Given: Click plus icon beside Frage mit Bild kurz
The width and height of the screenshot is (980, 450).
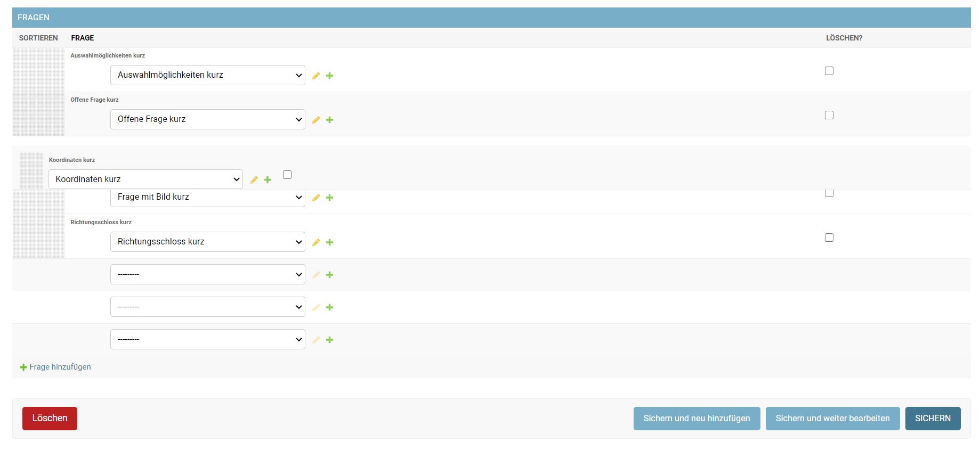Looking at the screenshot, I should pos(330,198).
